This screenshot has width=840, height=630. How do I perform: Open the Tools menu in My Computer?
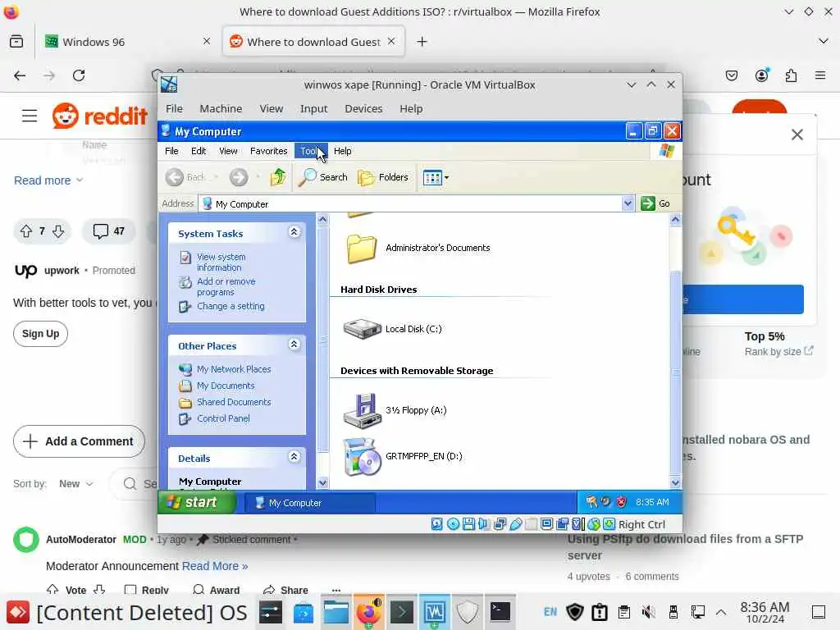click(310, 151)
